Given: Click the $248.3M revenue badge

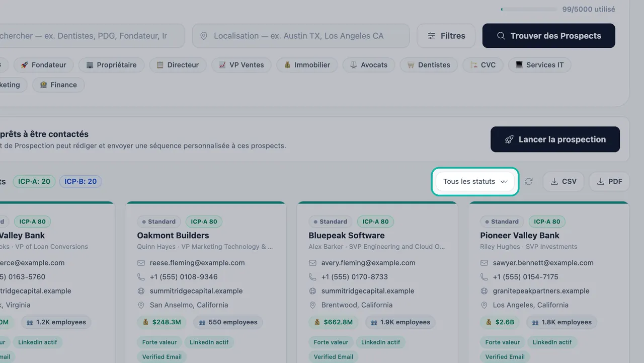Looking at the screenshot, I should [162, 322].
